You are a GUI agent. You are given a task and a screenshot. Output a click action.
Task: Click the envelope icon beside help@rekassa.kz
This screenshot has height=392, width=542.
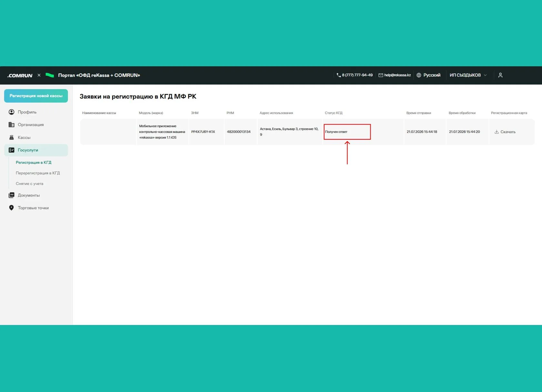point(381,75)
